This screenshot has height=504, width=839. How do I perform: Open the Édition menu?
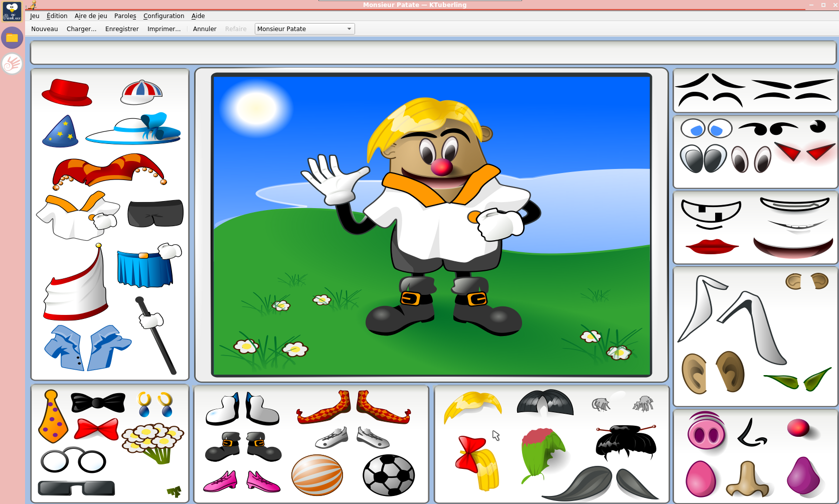(x=57, y=16)
